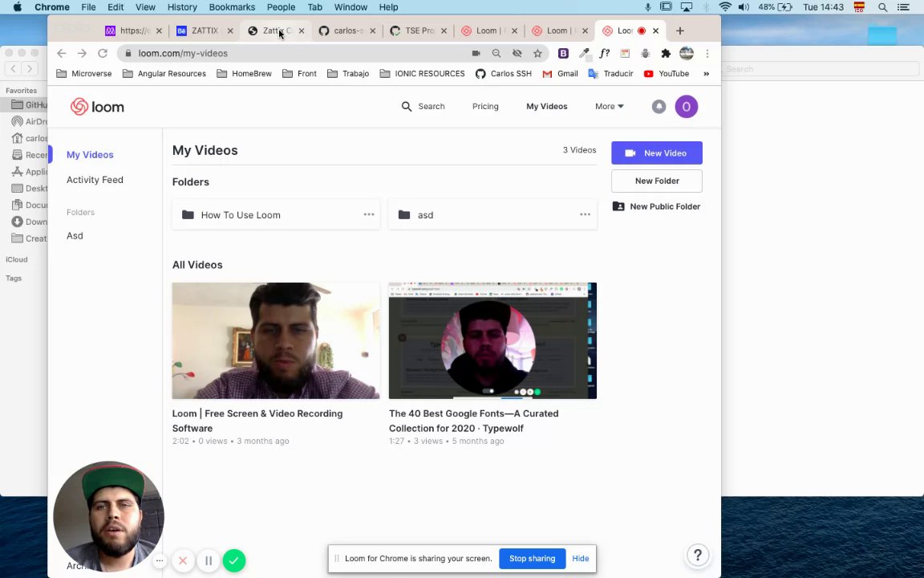Click the Loom Free Screen & Video Recording title

tap(257, 421)
